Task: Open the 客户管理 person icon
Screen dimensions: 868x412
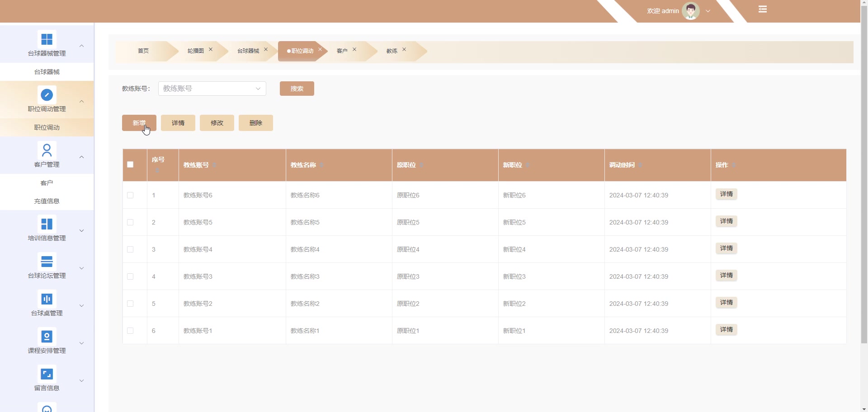Action: (x=47, y=150)
